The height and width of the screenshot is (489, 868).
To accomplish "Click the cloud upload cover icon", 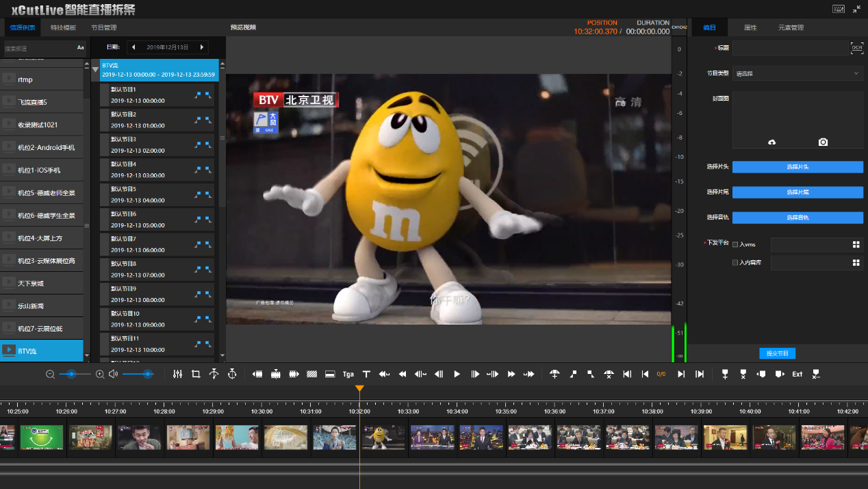I will pyautogui.click(x=772, y=142).
